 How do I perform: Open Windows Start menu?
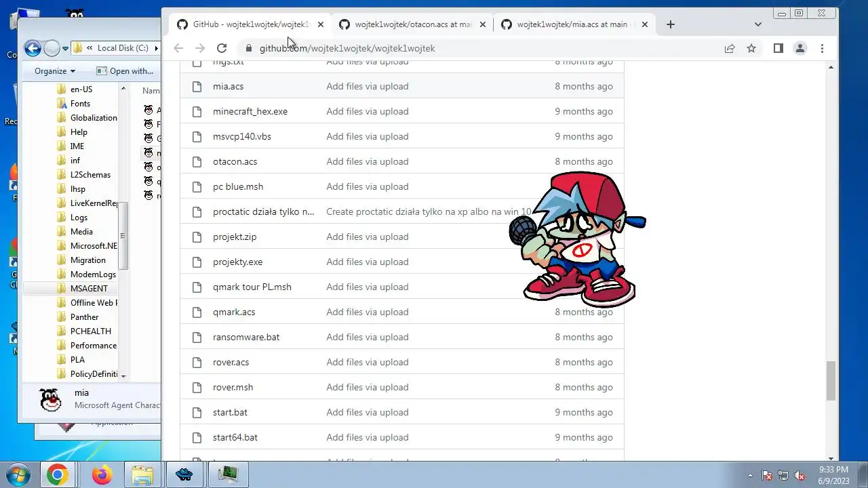click(x=18, y=475)
